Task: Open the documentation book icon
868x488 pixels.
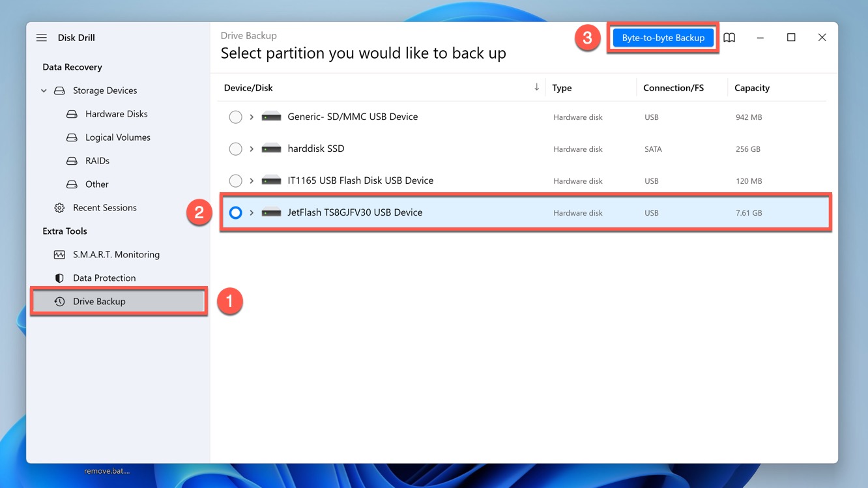Action: 729,37
